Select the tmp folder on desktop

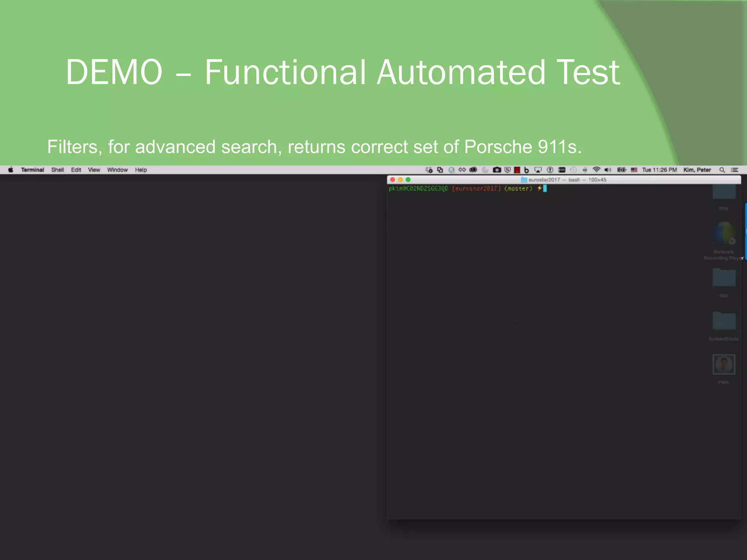click(x=724, y=197)
